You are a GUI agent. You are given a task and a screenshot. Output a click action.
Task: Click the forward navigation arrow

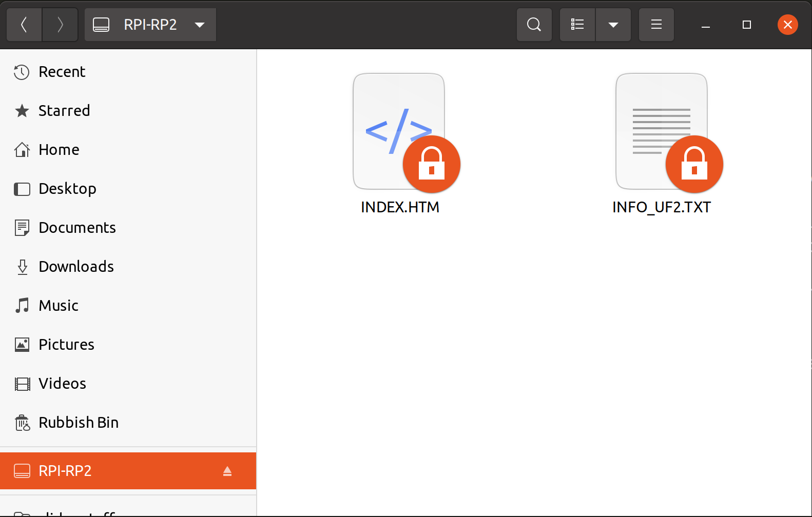point(60,25)
